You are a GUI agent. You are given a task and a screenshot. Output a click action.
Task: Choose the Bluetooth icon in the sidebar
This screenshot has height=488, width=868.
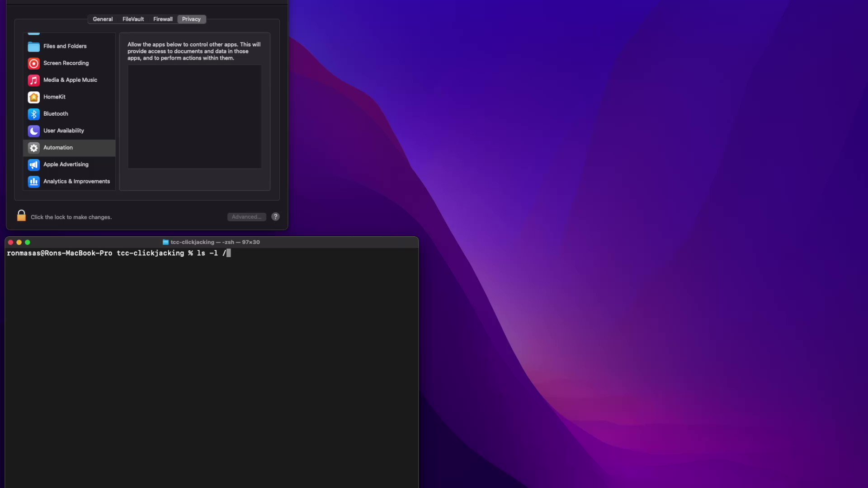pyautogui.click(x=34, y=114)
